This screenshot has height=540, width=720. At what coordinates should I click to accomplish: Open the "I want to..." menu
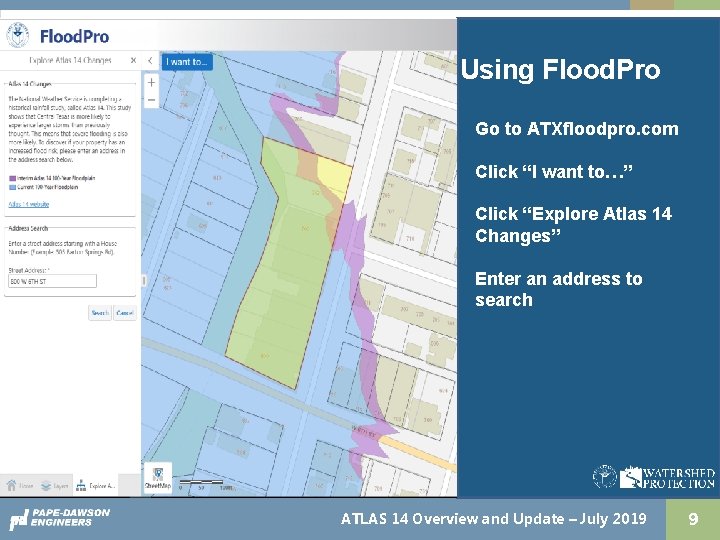click(187, 62)
